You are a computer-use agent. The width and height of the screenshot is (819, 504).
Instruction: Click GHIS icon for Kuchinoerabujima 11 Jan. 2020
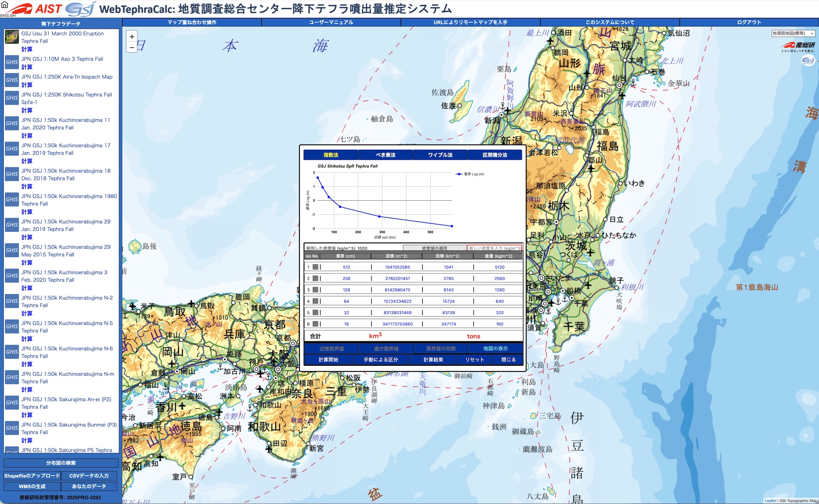coord(12,123)
